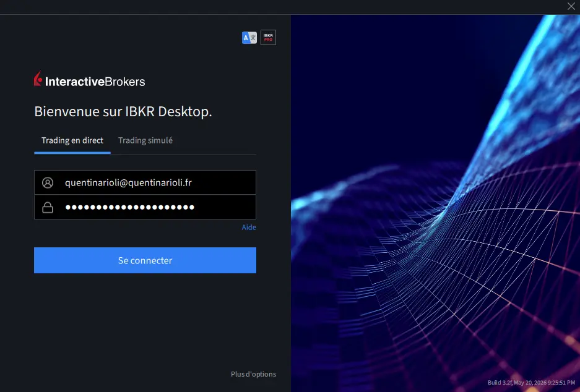Switch to the Trading simulé tab
Image resolution: width=580 pixels, height=392 pixels.
(145, 140)
